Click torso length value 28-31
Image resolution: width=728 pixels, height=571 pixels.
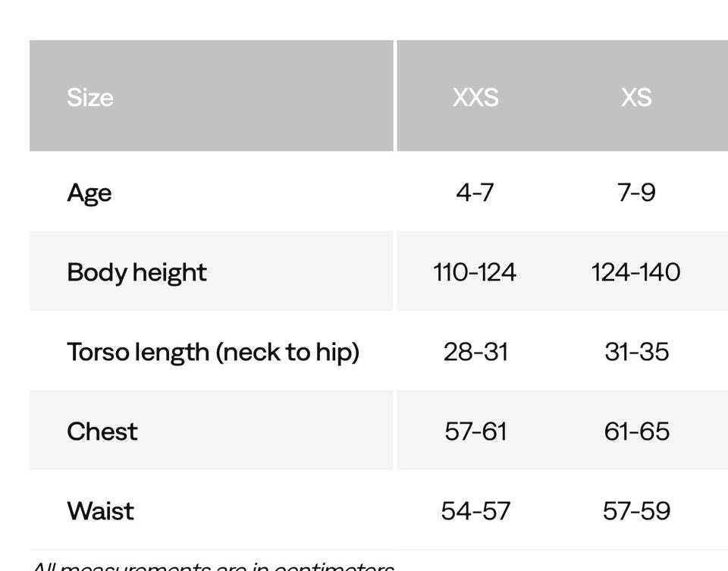475,352
